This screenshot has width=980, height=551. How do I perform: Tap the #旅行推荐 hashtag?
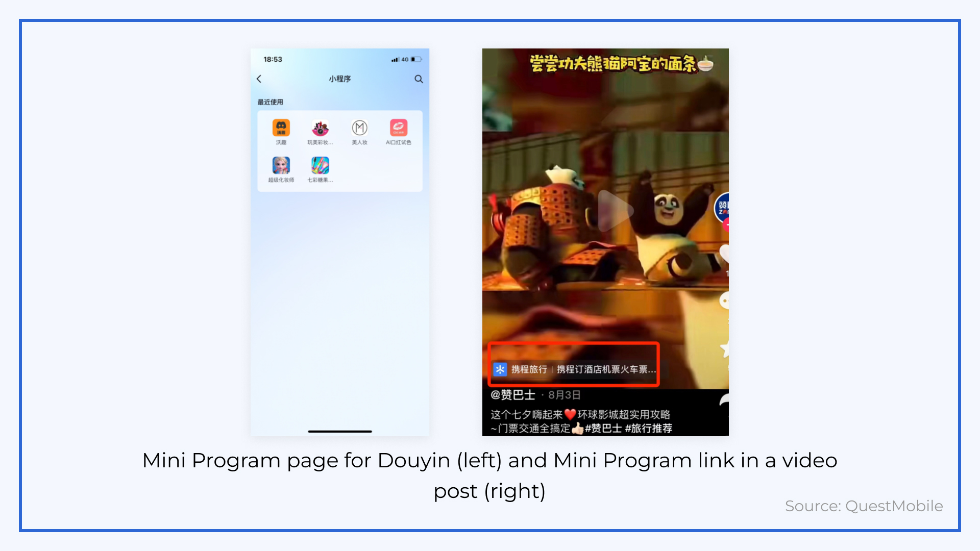[648, 429]
